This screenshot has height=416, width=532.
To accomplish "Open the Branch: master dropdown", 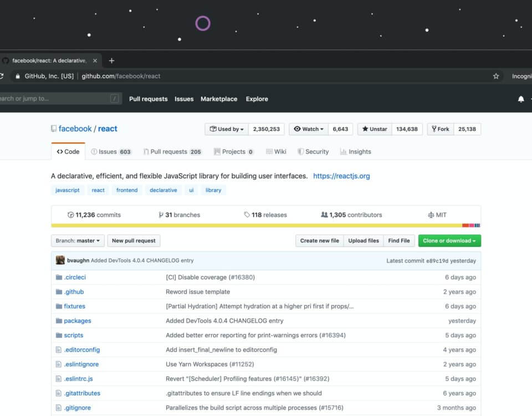I will [78, 241].
